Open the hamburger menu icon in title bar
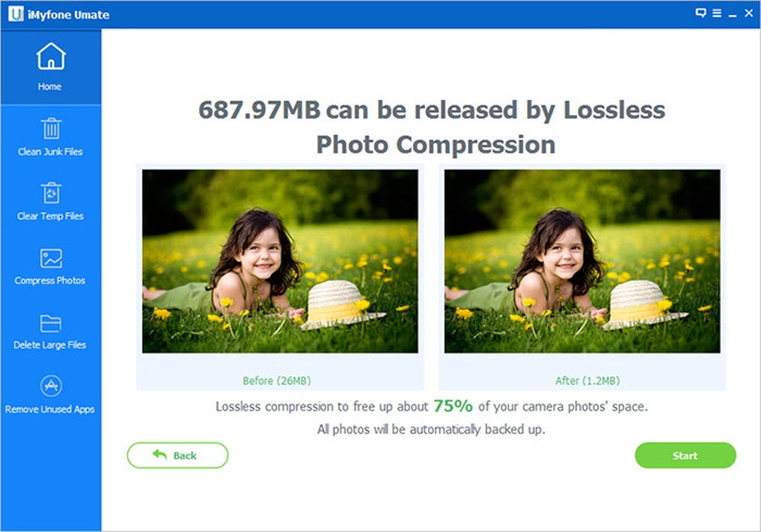This screenshot has width=761, height=532. tap(717, 13)
